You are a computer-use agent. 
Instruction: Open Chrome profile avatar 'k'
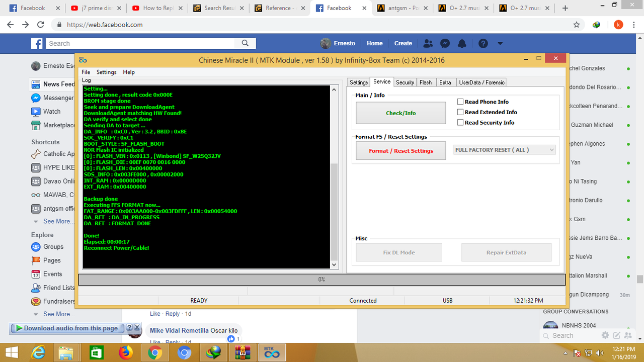point(618,25)
